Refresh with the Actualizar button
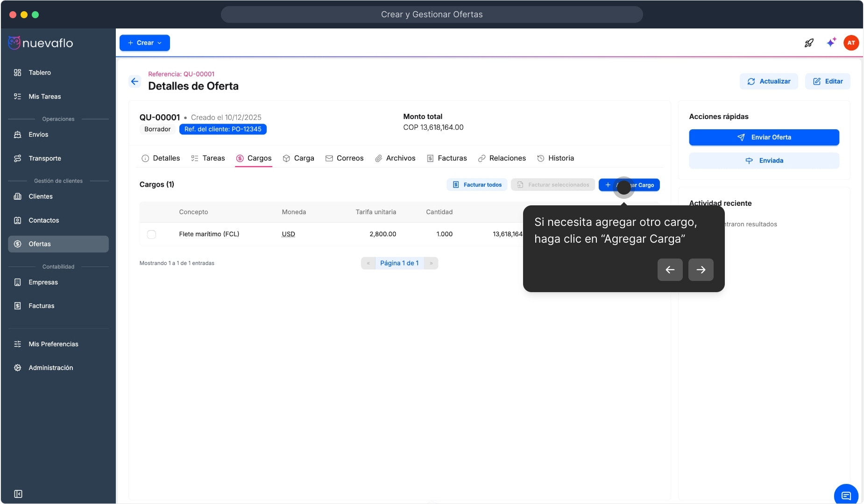 pos(769,81)
